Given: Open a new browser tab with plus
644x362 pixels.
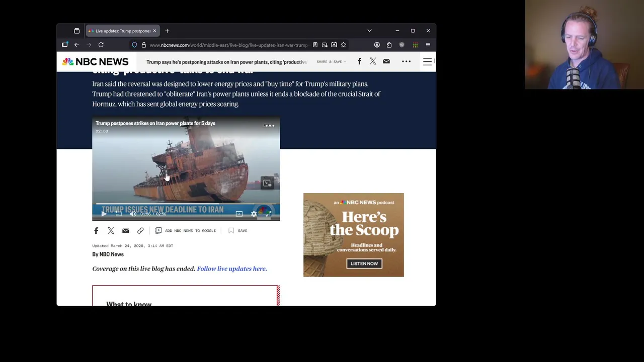Looking at the screenshot, I should 167,31.
